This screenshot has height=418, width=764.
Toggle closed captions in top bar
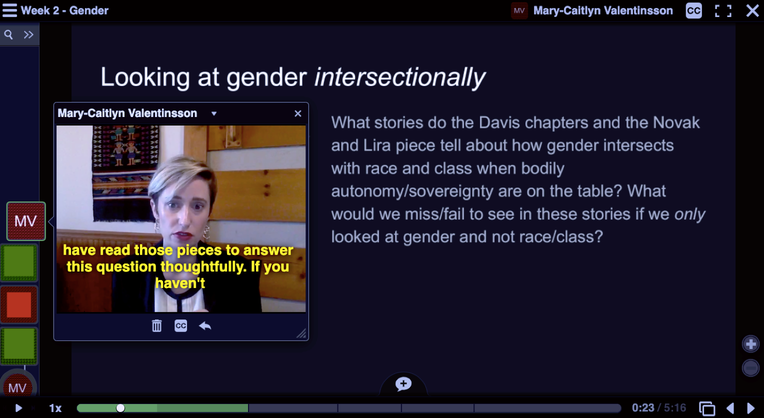[693, 11]
